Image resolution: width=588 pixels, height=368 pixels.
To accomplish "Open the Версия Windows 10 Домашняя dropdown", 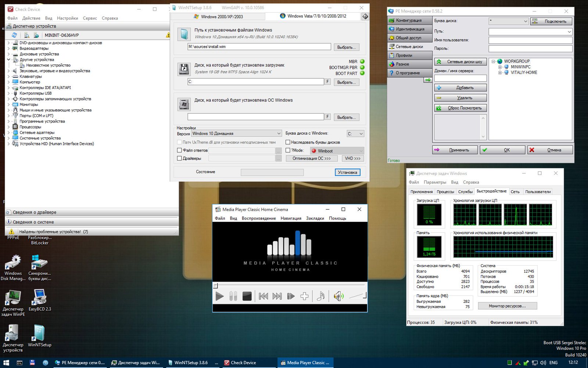I will tap(236, 133).
